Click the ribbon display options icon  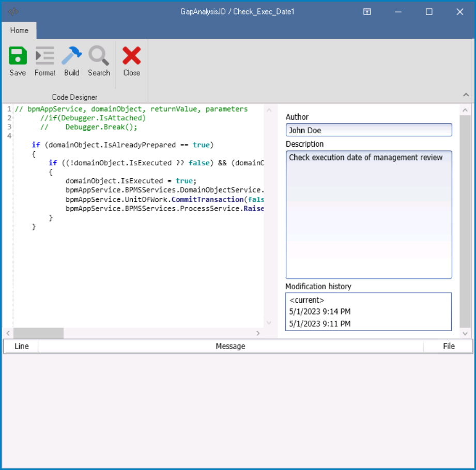click(x=367, y=12)
